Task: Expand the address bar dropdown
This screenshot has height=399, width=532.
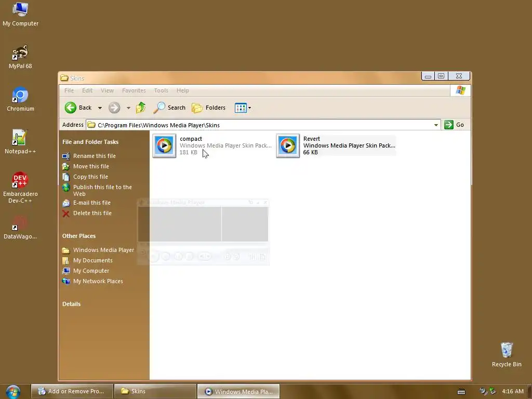Action: tap(436, 125)
